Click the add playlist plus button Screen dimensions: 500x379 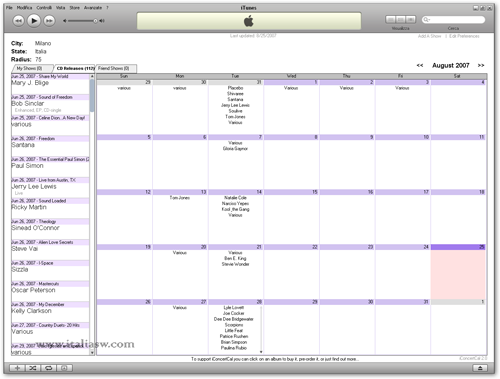coord(17,368)
